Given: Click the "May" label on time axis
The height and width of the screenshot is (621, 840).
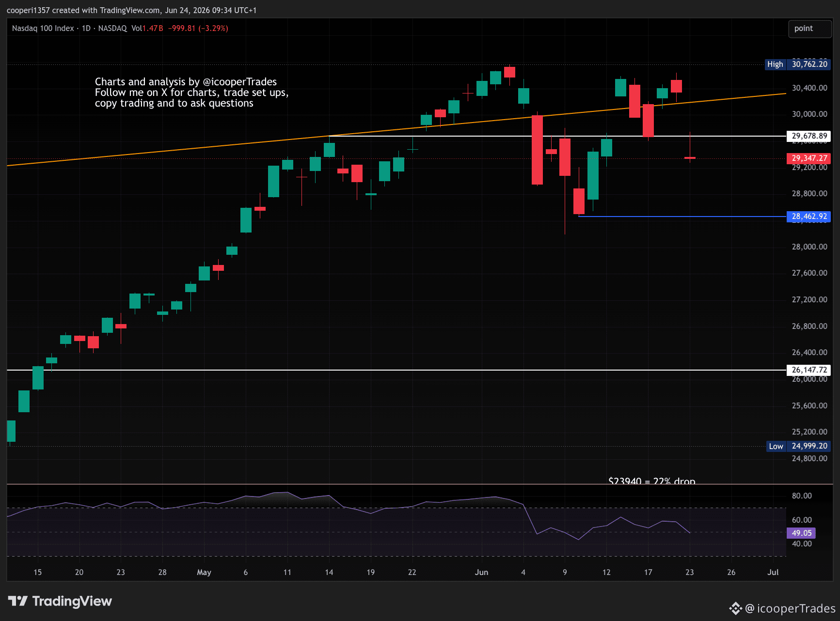Looking at the screenshot, I should [204, 573].
